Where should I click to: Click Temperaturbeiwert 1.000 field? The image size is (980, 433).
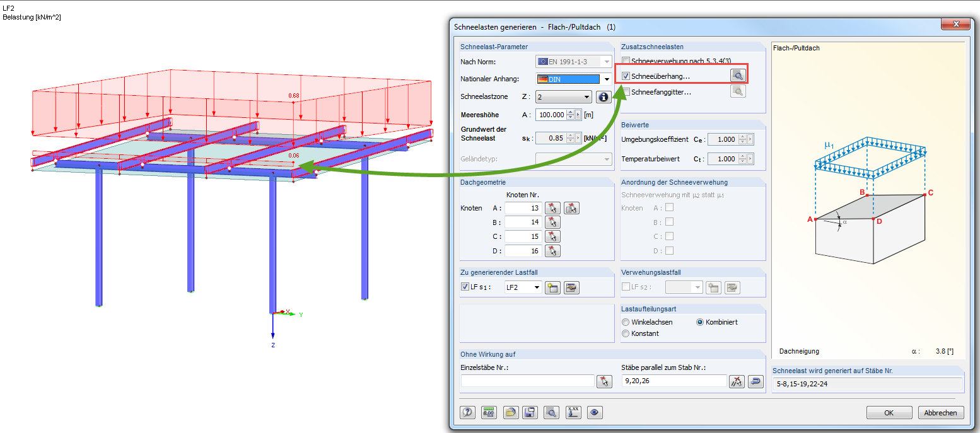pos(723,159)
